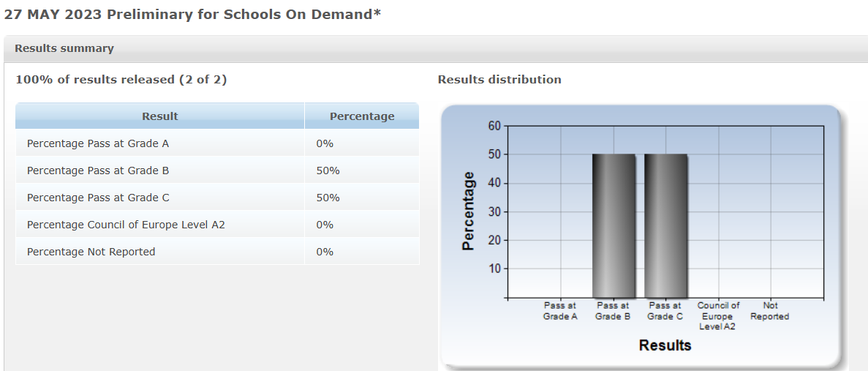Click the Percentage column header

(x=362, y=116)
